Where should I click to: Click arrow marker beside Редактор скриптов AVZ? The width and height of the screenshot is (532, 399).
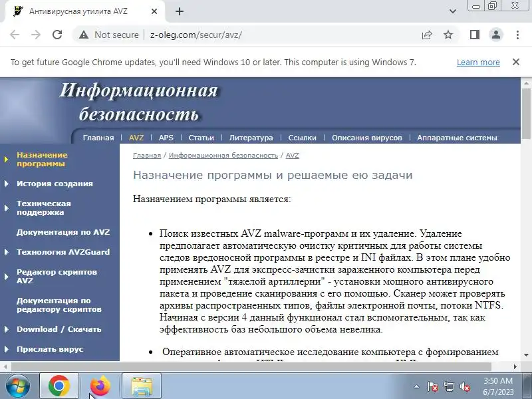tap(7, 277)
